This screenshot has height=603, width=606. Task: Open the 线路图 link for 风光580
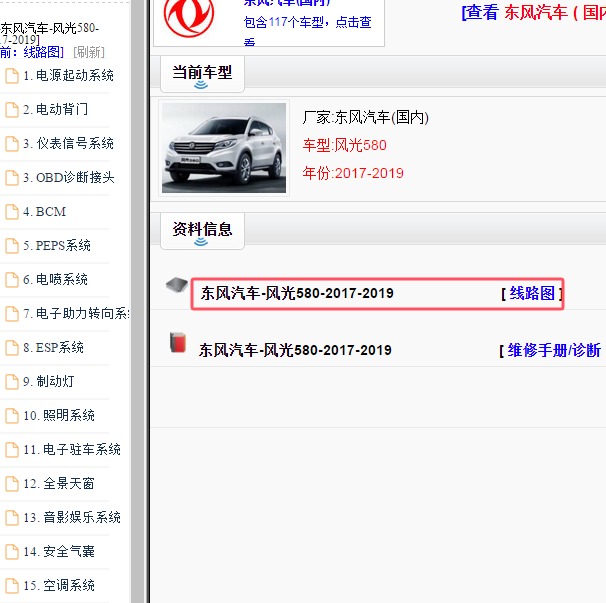pos(532,293)
